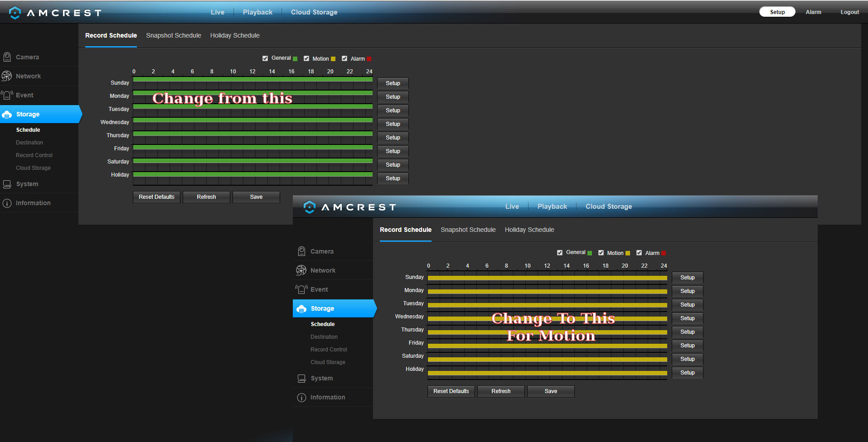The height and width of the screenshot is (442, 868).
Task: Open Holiday Schedule tab in upper panel
Action: pyautogui.click(x=235, y=35)
